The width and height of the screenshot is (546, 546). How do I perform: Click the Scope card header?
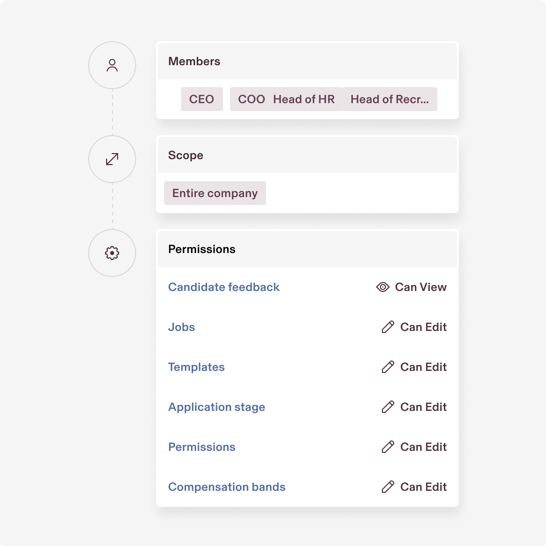point(307,155)
